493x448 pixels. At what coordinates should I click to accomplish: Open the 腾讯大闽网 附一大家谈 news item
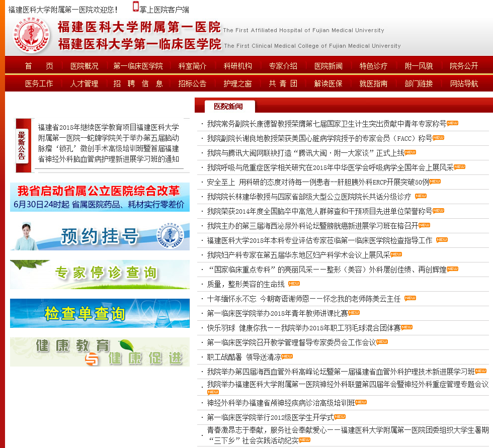tap(306, 153)
